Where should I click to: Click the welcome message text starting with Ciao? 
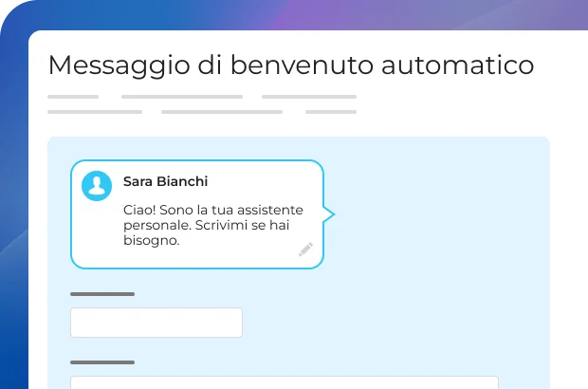click(212, 225)
